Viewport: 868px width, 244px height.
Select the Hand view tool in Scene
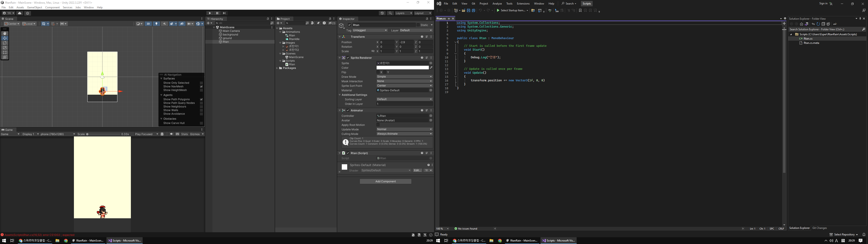pos(5,33)
